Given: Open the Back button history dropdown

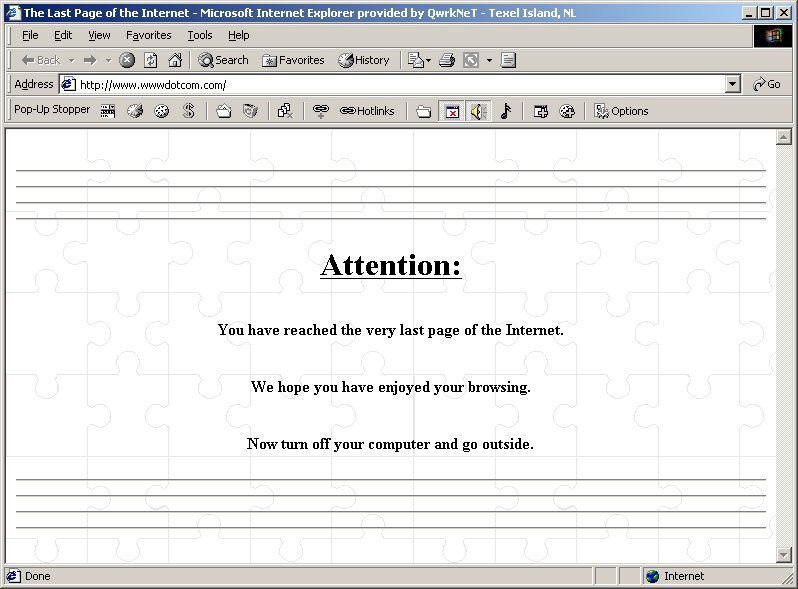Looking at the screenshot, I should pyautogui.click(x=71, y=60).
